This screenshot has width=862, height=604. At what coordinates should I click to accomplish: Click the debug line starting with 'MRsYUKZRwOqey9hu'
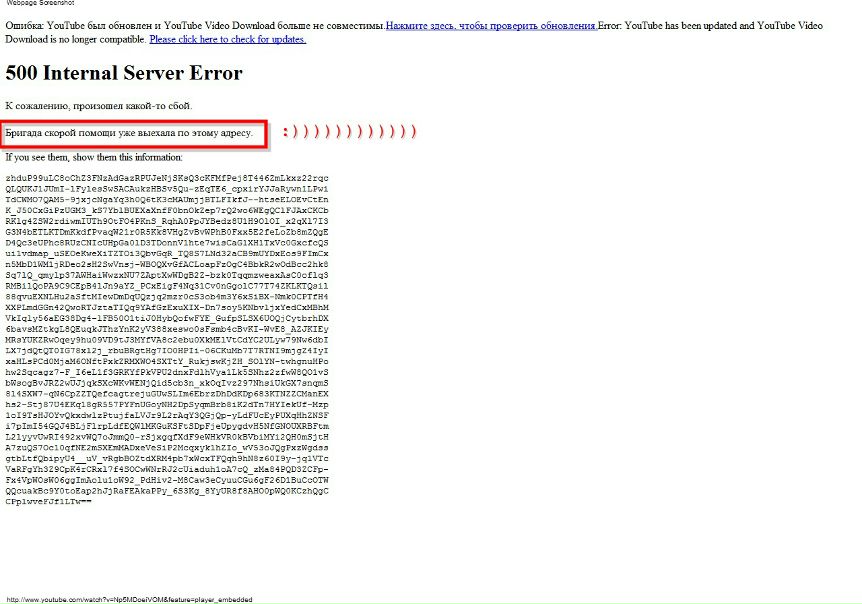(167, 340)
